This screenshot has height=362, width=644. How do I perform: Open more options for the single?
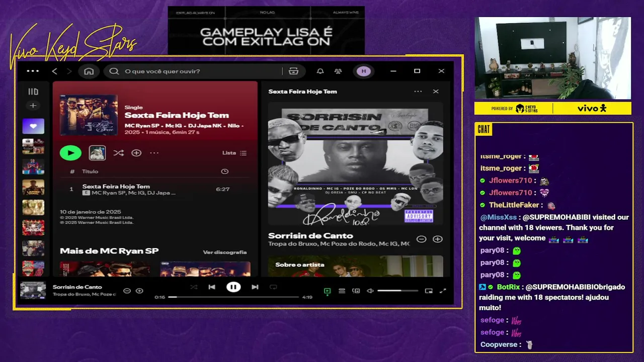pos(154,153)
